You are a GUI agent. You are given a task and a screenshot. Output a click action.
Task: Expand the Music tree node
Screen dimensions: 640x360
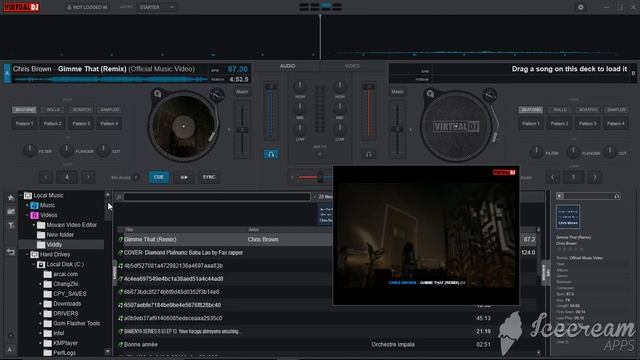tap(27, 205)
